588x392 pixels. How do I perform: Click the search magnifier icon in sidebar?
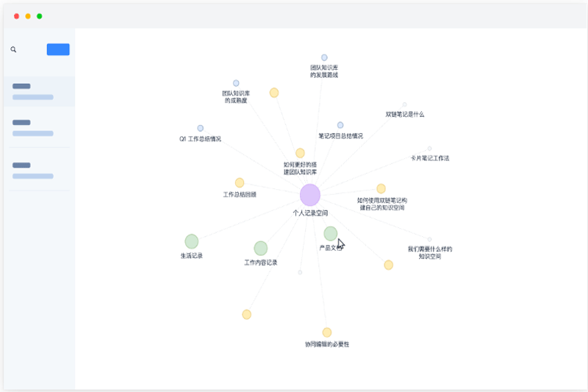(x=13, y=50)
